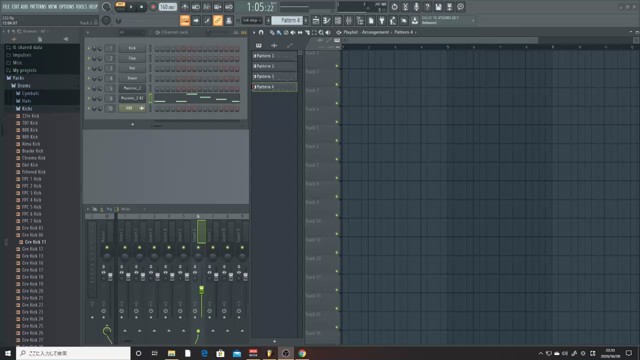Select Pattern 2 in the picker list

pos(274,66)
